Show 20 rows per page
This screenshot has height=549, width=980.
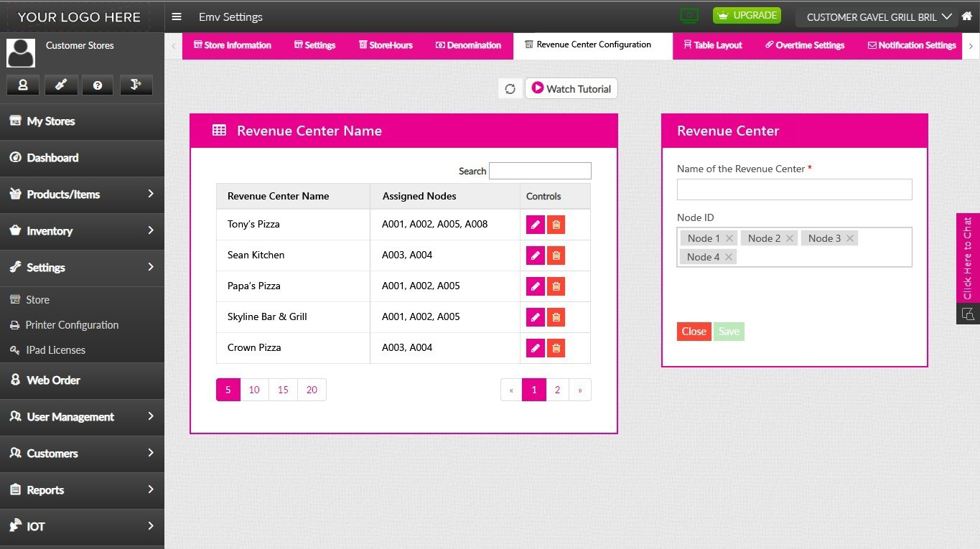(312, 390)
